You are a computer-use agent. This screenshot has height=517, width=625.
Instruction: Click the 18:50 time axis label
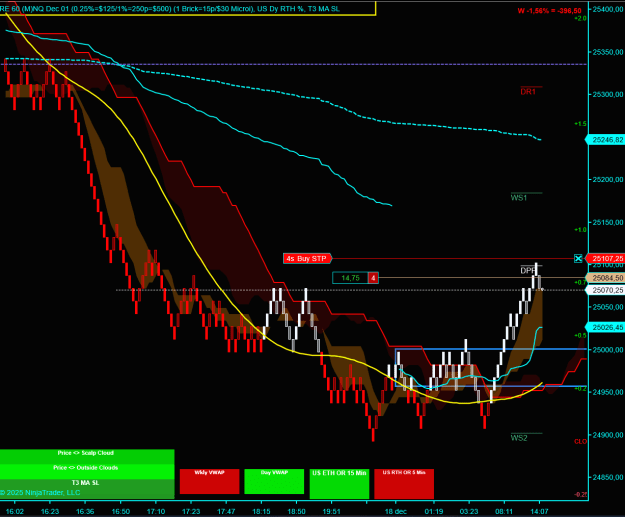coord(297,511)
